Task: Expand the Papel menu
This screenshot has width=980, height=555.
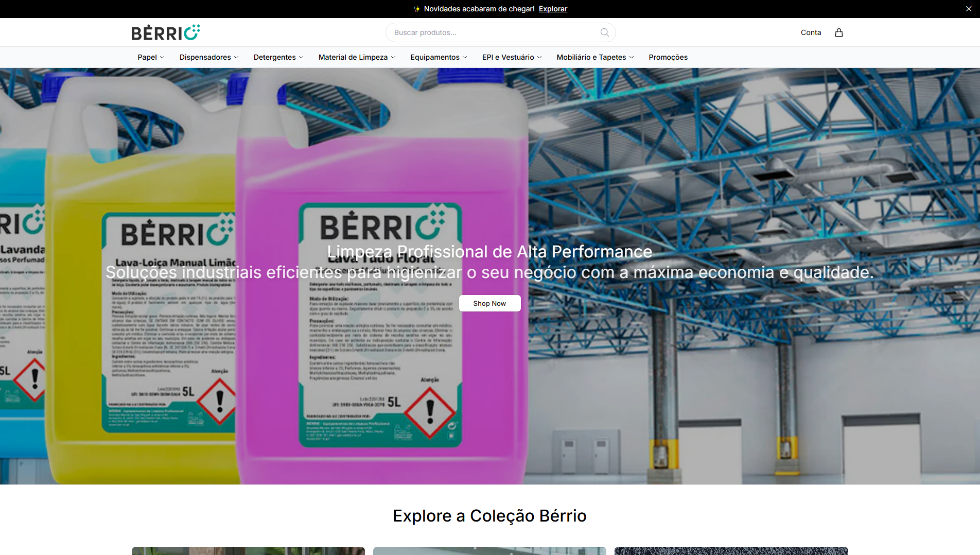Action: coord(151,57)
